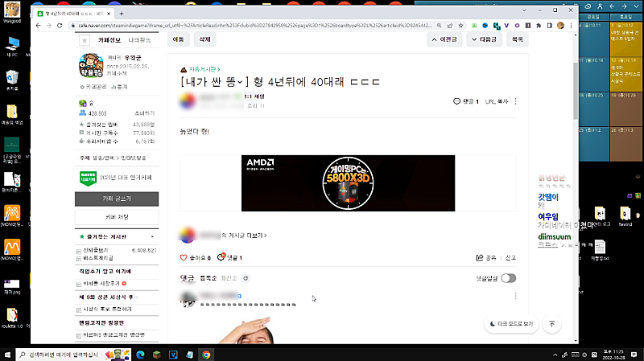Open the notification center icon on the taskbar

[634, 355]
